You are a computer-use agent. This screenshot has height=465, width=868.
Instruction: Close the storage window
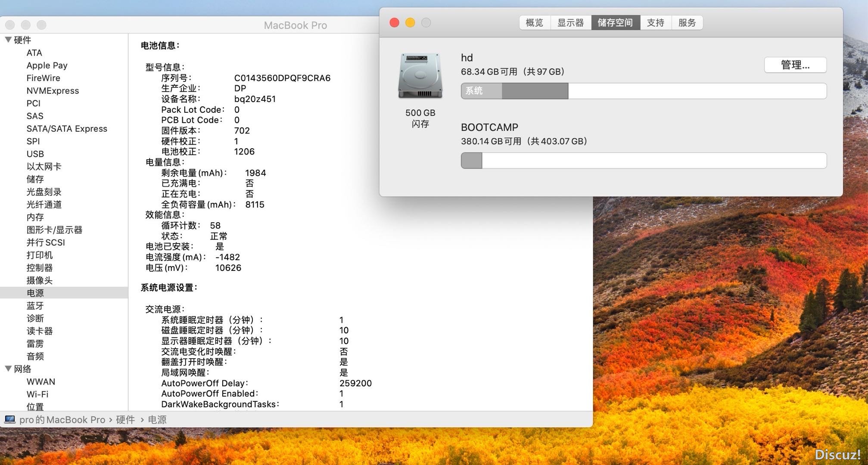point(394,22)
